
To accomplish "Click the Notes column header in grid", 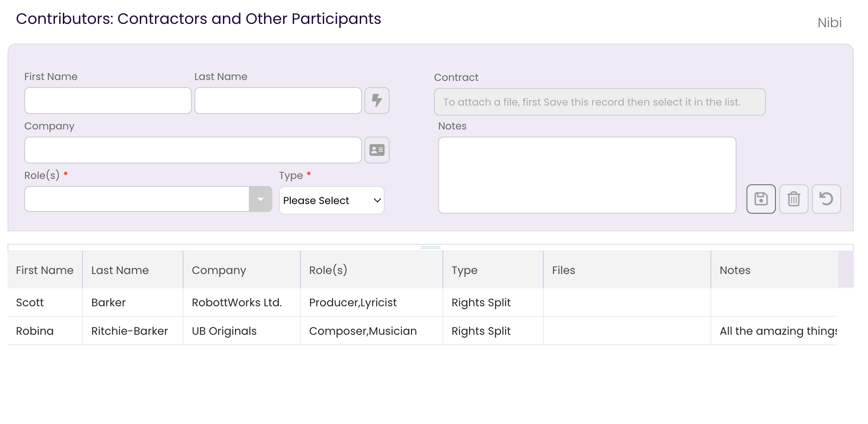I will [774, 270].
